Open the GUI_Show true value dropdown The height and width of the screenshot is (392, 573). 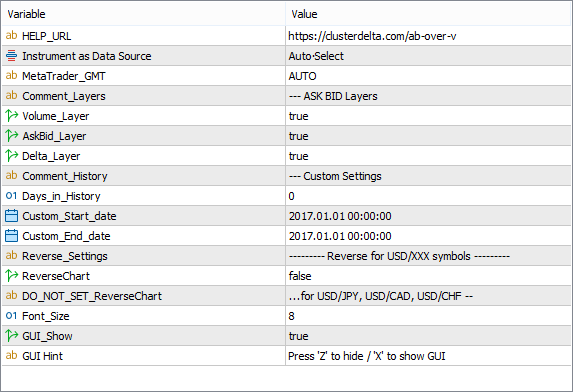tap(428, 336)
